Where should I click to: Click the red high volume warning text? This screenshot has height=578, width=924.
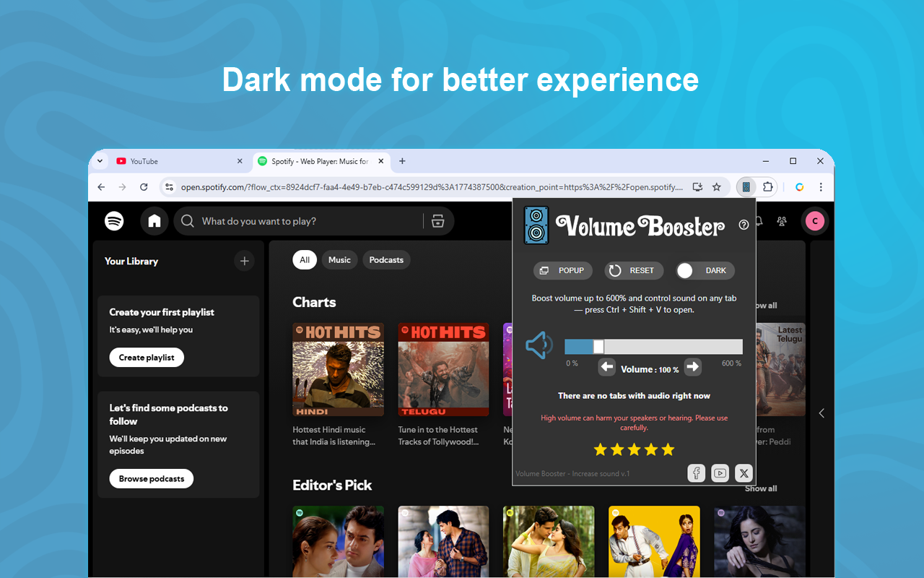click(x=634, y=423)
